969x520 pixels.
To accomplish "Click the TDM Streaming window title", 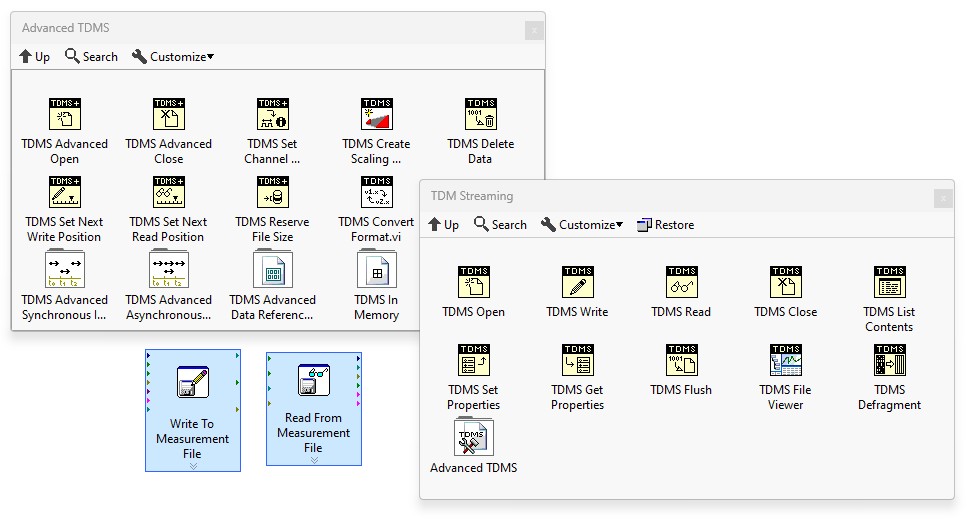I will (x=472, y=196).
